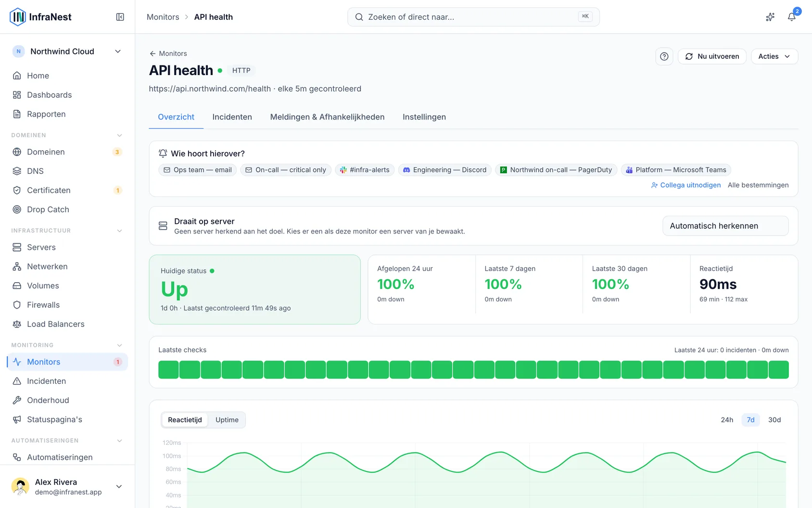The image size is (812, 508).
Task: Select 30d chart range
Action: tap(774, 420)
